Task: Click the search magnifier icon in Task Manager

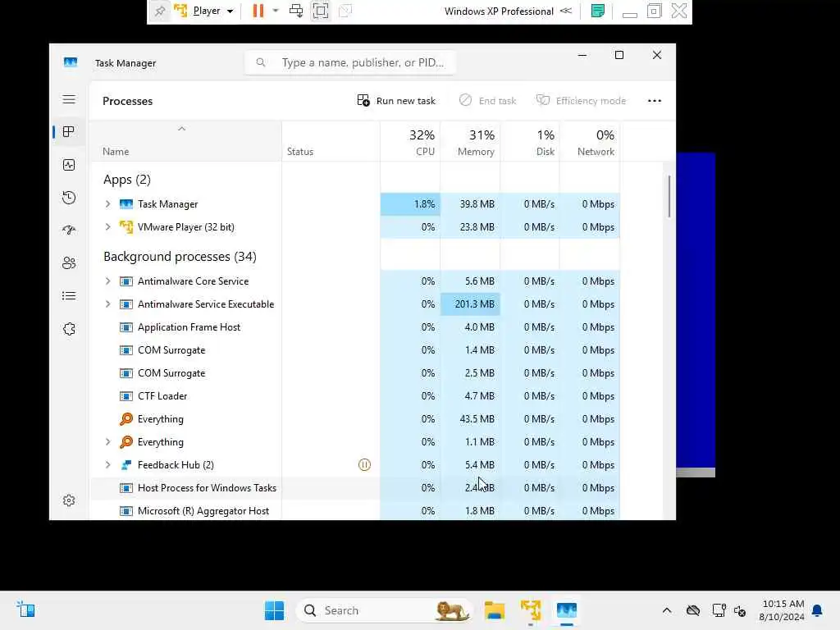Action: point(260,62)
